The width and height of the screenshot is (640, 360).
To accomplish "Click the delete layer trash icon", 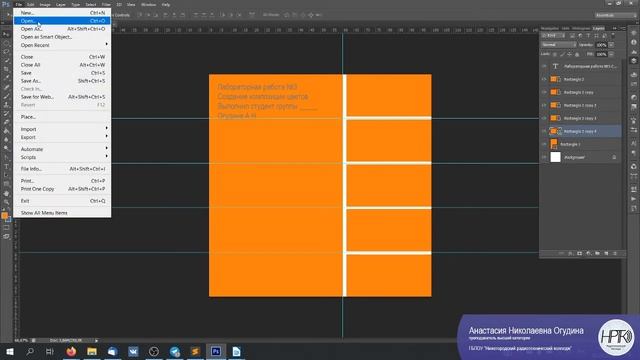I will [615, 253].
